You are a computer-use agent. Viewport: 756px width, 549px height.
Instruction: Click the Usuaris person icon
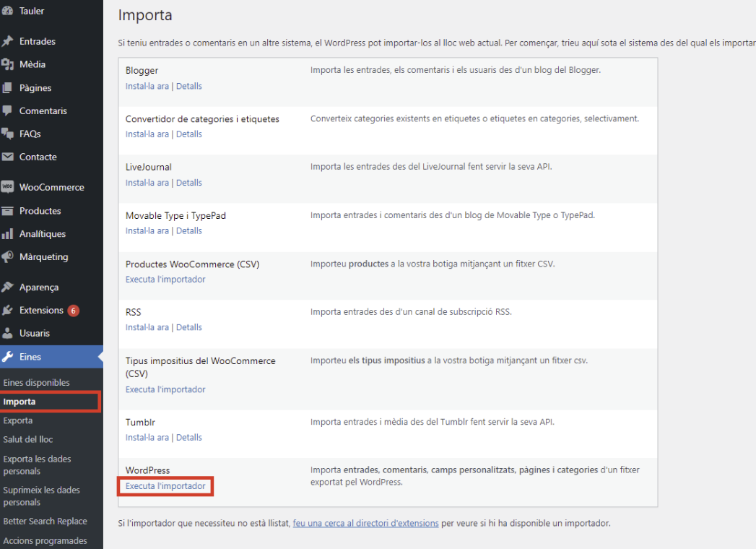click(7, 333)
